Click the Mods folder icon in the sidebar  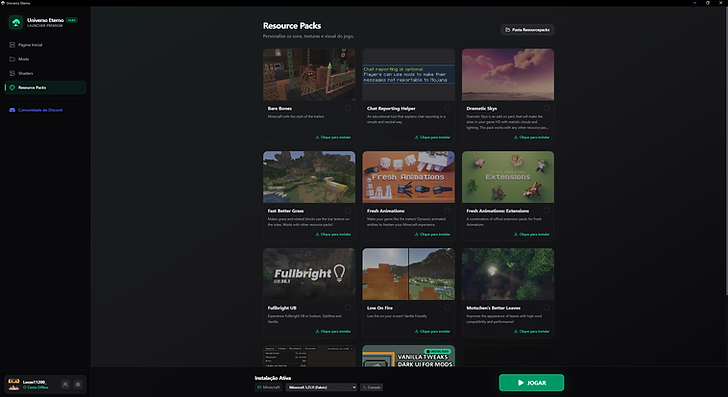click(x=12, y=59)
